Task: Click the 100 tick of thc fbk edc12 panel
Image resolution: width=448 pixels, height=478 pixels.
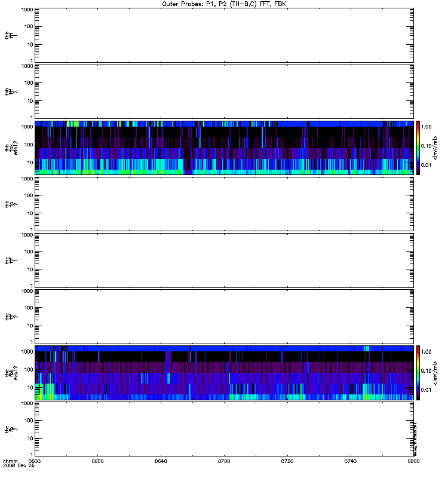Action: click(29, 369)
